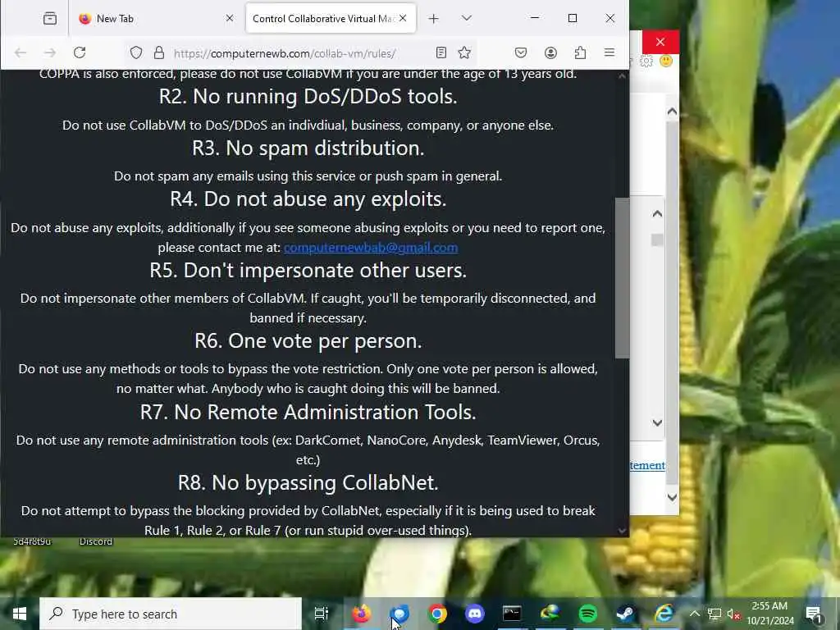Click the Firefox page vertical scrollbar thumb
840x630 pixels.
pyautogui.click(x=622, y=277)
